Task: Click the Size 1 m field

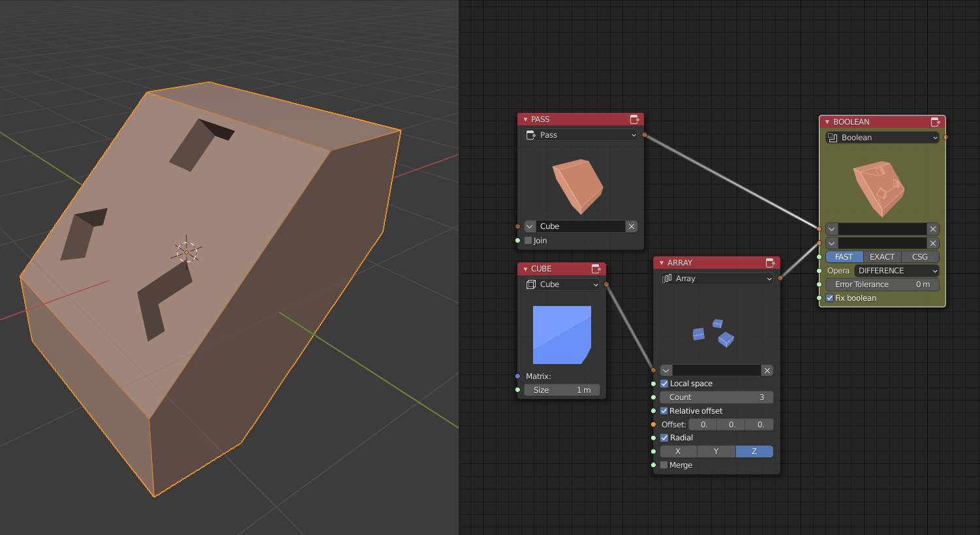Action: click(x=562, y=390)
